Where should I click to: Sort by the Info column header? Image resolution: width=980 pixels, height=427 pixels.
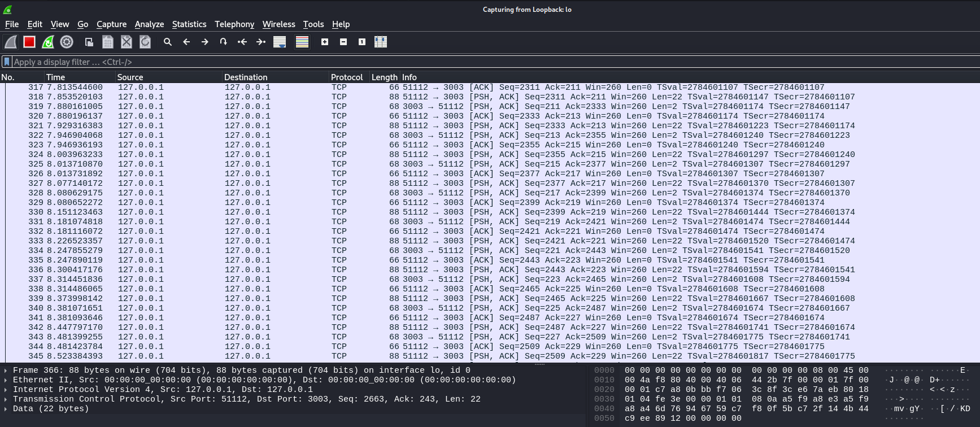click(x=690, y=77)
